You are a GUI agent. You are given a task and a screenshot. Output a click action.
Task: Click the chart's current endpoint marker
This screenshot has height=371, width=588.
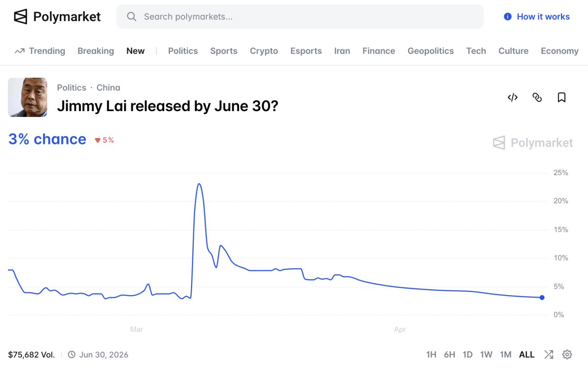click(541, 297)
